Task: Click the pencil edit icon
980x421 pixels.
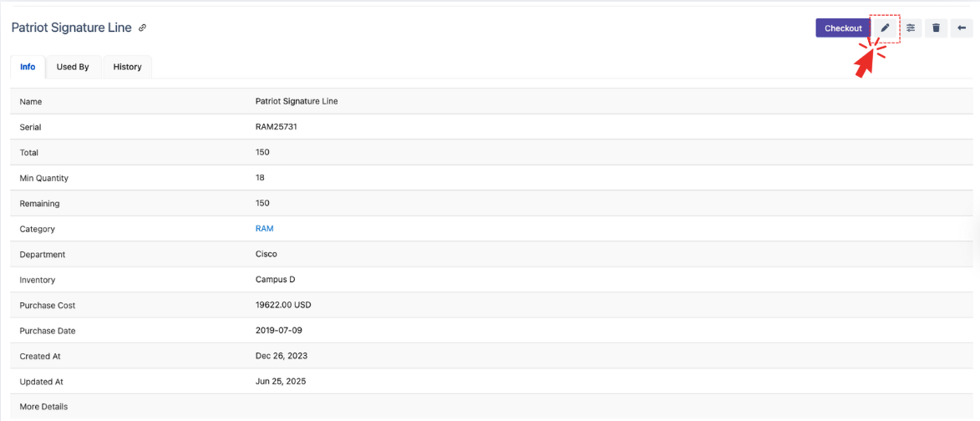Action: (x=885, y=28)
